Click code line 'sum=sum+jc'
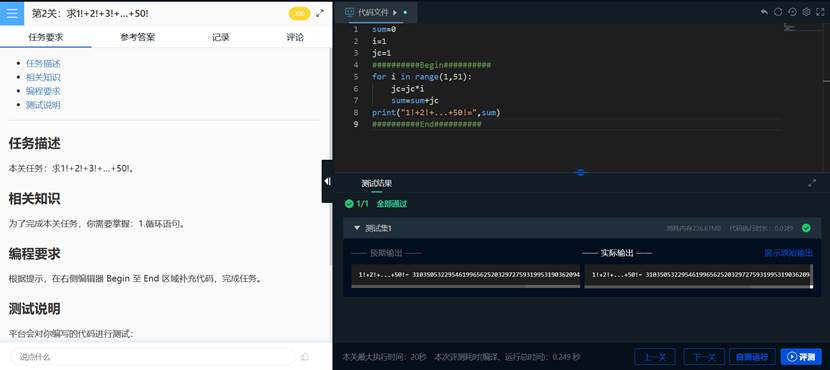Image resolution: width=830 pixels, height=370 pixels. (x=414, y=101)
